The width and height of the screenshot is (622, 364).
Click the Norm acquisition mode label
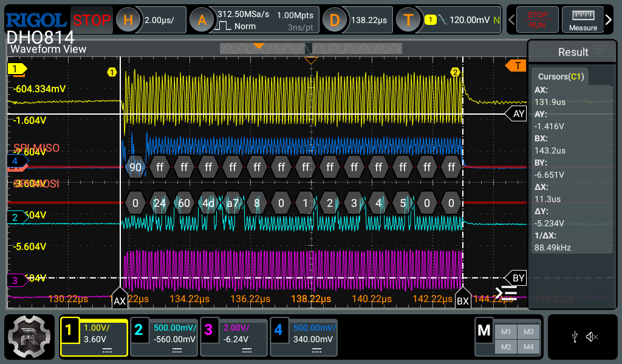pos(245,26)
